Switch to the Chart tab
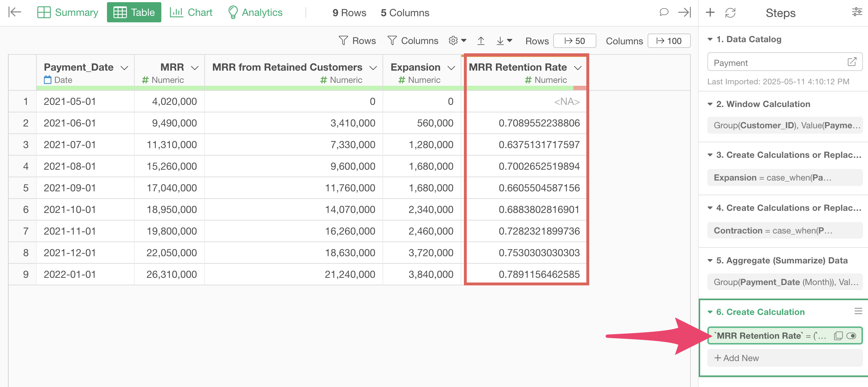This screenshot has width=868, height=387. tap(191, 12)
